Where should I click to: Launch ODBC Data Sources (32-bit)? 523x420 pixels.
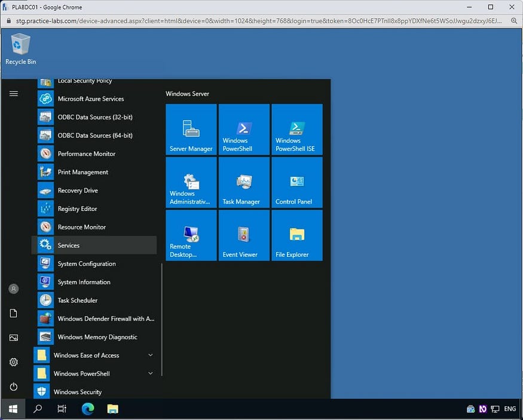click(x=94, y=117)
